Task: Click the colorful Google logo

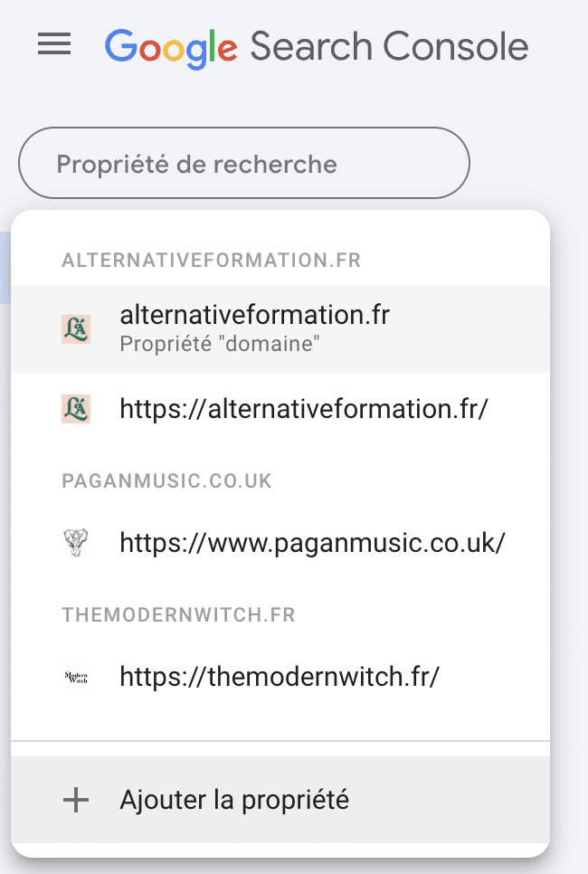Action: tap(171, 49)
